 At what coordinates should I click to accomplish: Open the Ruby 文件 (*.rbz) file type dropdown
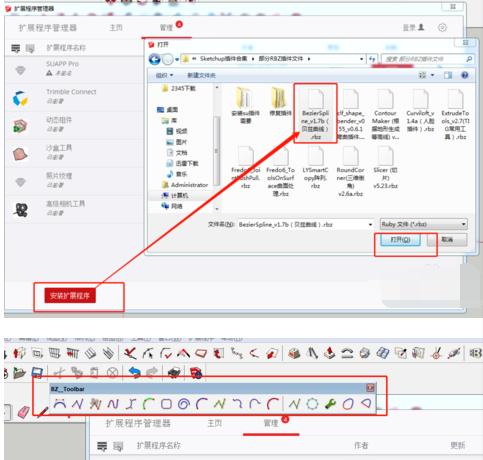423,224
